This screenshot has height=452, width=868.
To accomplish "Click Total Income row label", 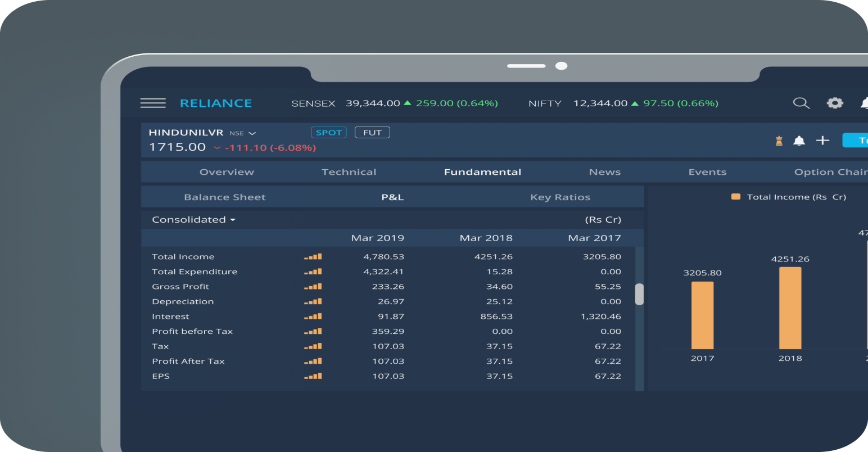I will pyautogui.click(x=183, y=257).
